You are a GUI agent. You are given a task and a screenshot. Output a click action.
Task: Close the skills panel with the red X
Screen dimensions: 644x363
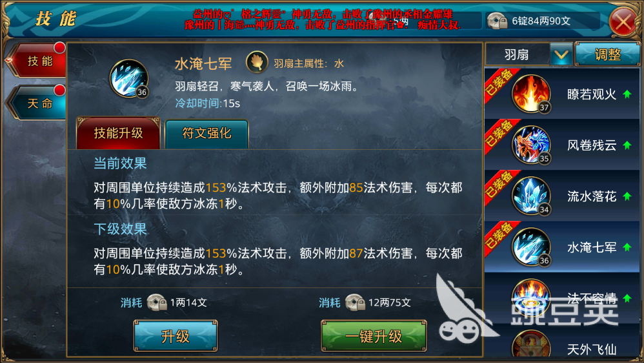(x=623, y=21)
